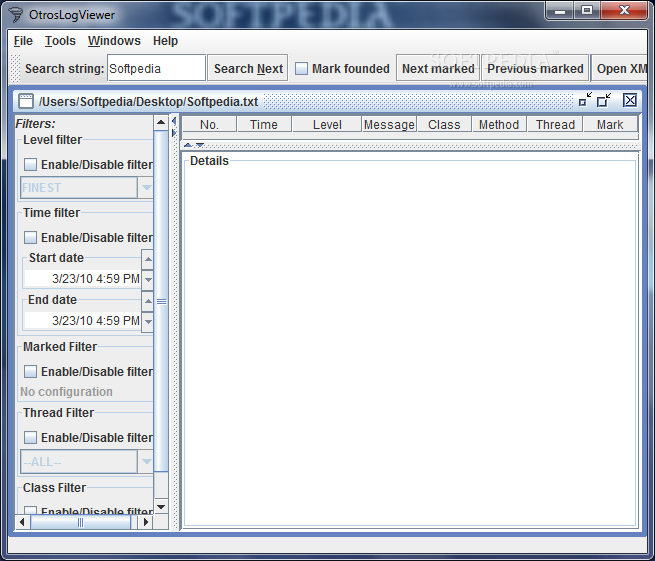655x561 pixels.
Task: Enable the Level filter checkbox
Action: (30, 165)
